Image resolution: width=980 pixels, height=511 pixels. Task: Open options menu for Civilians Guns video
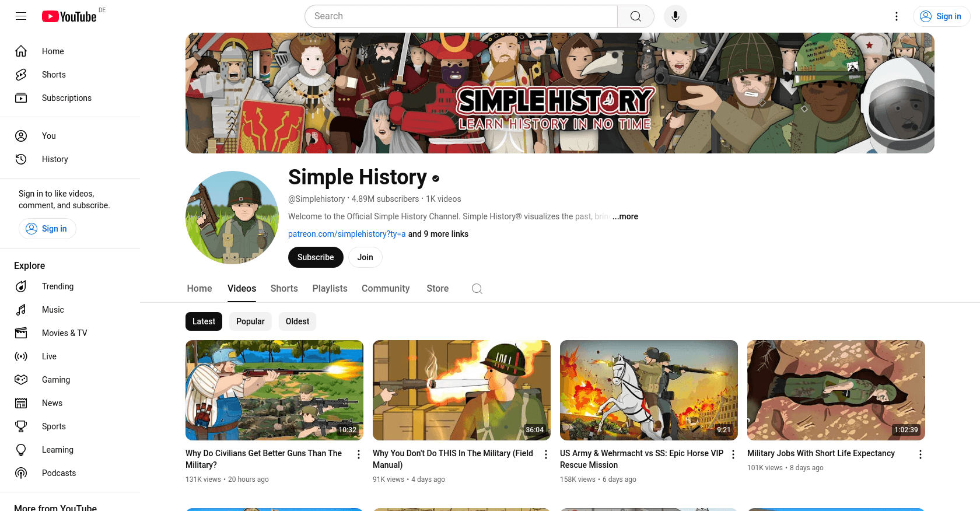pos(359,454)
